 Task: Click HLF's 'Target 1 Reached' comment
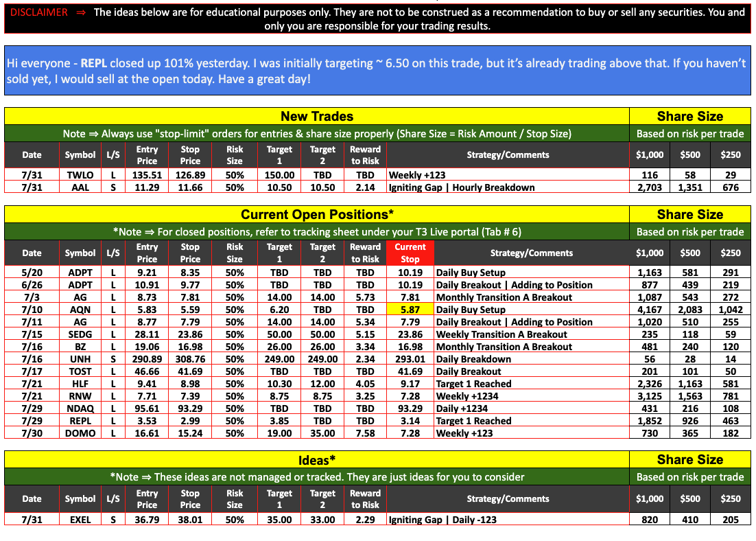(473, 384)
